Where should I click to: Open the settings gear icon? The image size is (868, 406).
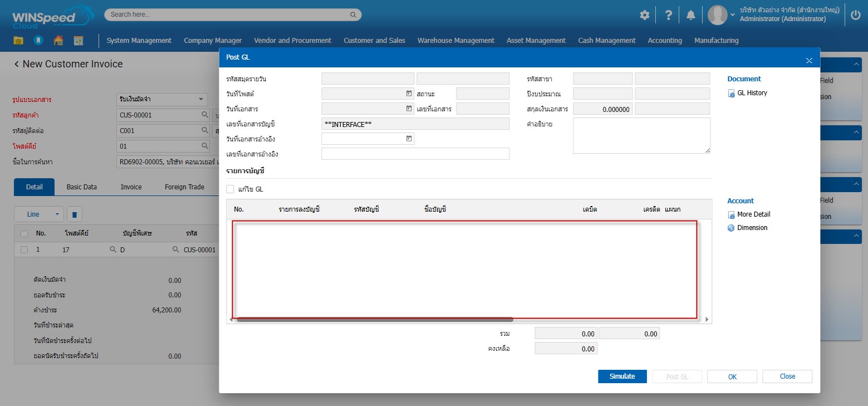(644, 15)
